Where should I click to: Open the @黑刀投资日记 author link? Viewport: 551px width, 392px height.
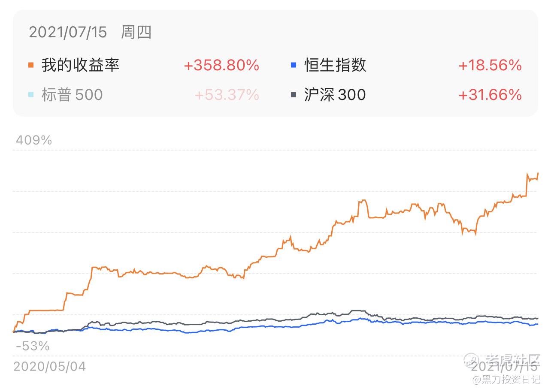click(506, 380)
